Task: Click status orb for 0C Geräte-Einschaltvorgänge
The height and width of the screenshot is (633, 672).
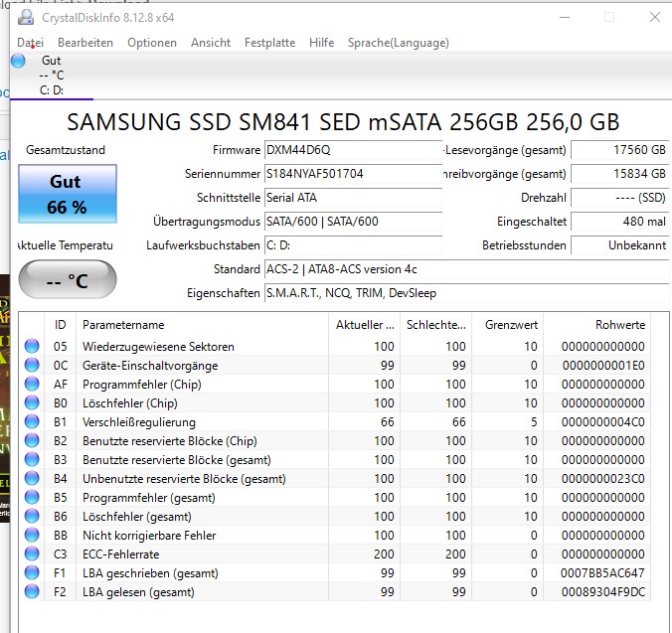Action: [32, 365]
